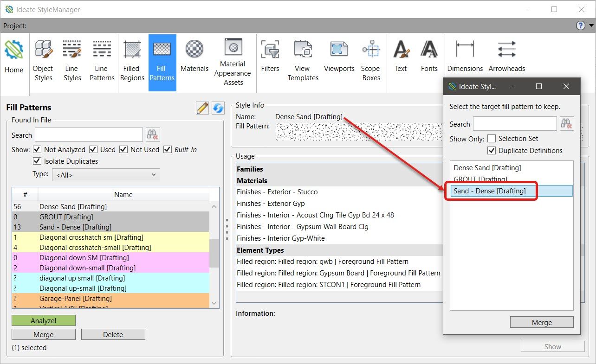Click Filled region gwb usage row
Screen dimensions: 596x364
click(323, 262)
